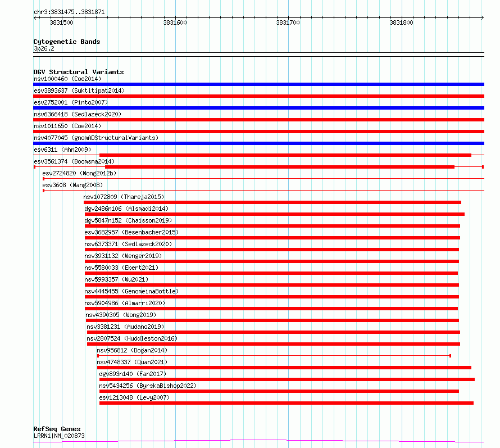Click the blue bar below esv2752001
The image size is (500, 448).
tap(258, 108)
